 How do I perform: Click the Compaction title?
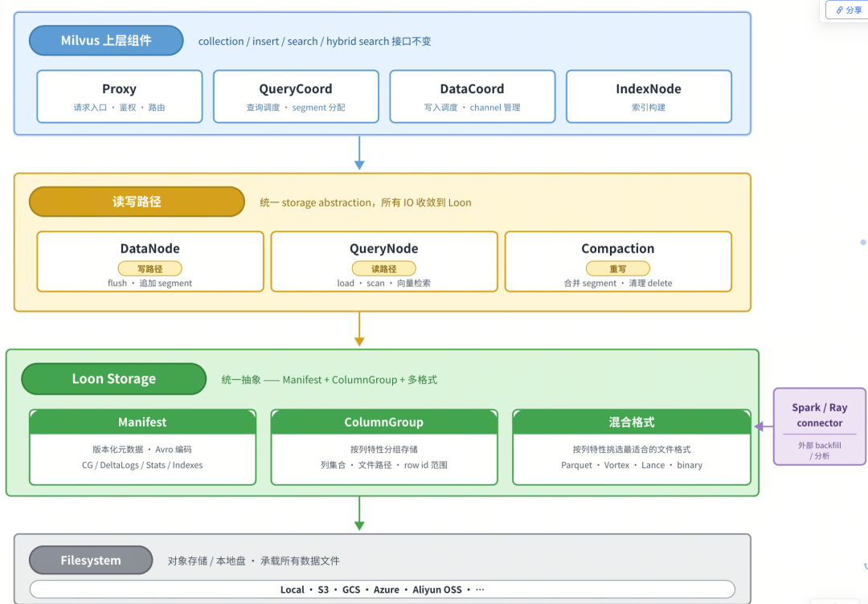(618, 249)
